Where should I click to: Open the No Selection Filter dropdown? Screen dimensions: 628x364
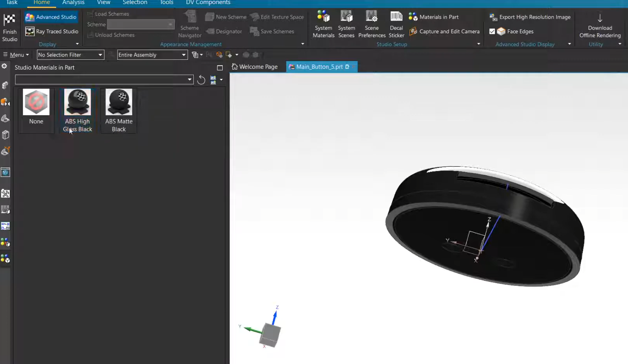pyautogui.click(x=70, y=55)
